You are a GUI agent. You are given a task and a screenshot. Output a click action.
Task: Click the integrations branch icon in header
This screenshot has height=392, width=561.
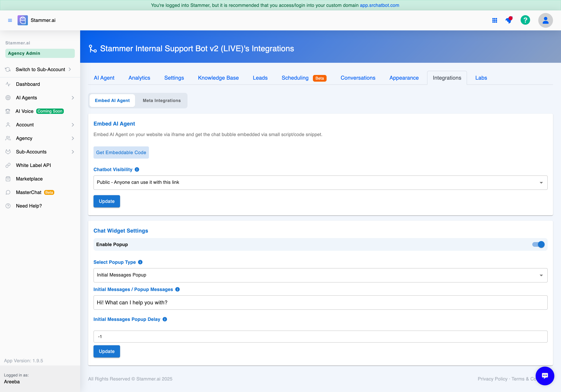(x=93, y=49)
